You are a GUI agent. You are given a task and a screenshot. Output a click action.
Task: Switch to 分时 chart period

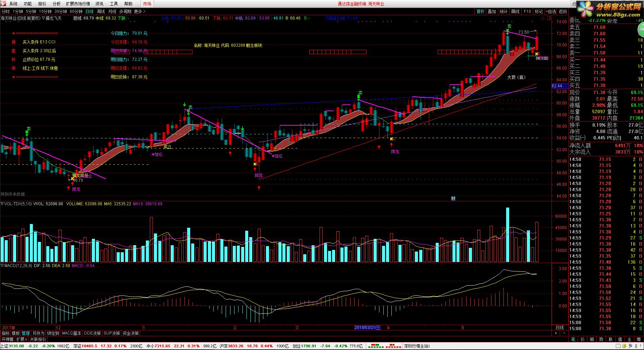pos(6,11)
